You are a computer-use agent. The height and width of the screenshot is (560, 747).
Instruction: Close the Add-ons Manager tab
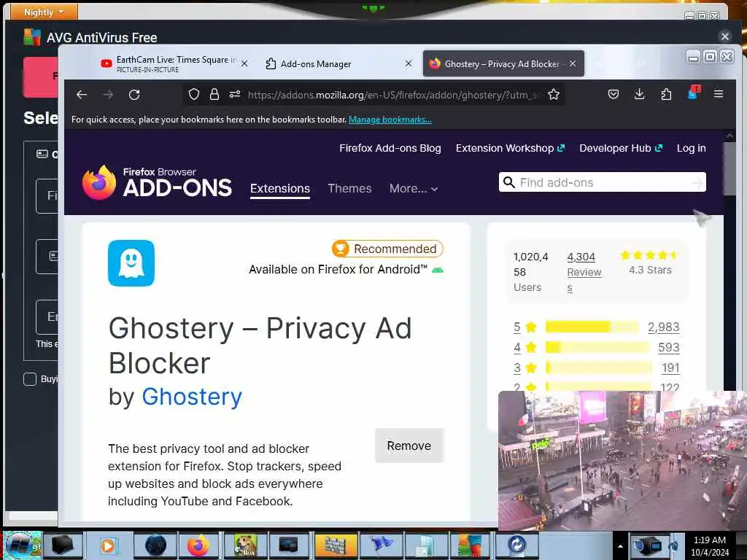409,63
